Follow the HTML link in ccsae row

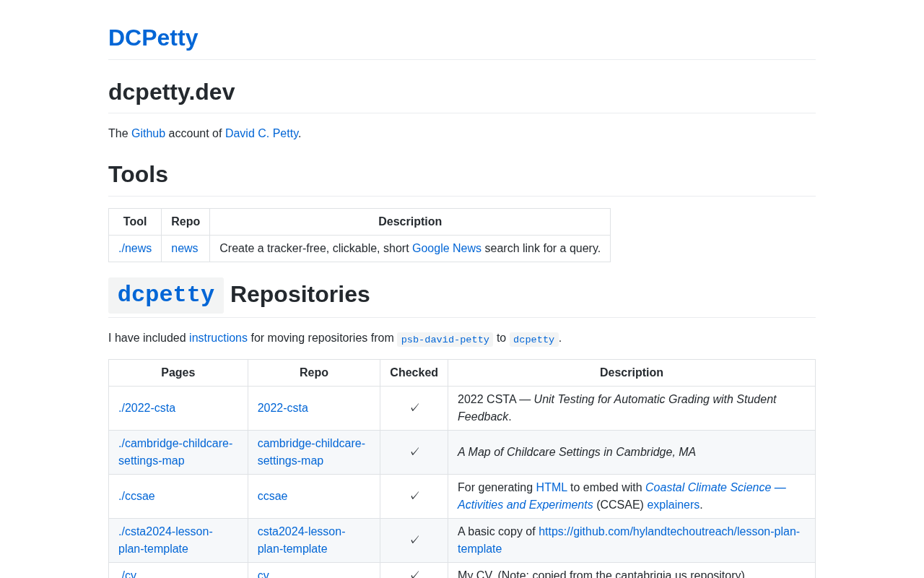(x=551, y=488)
